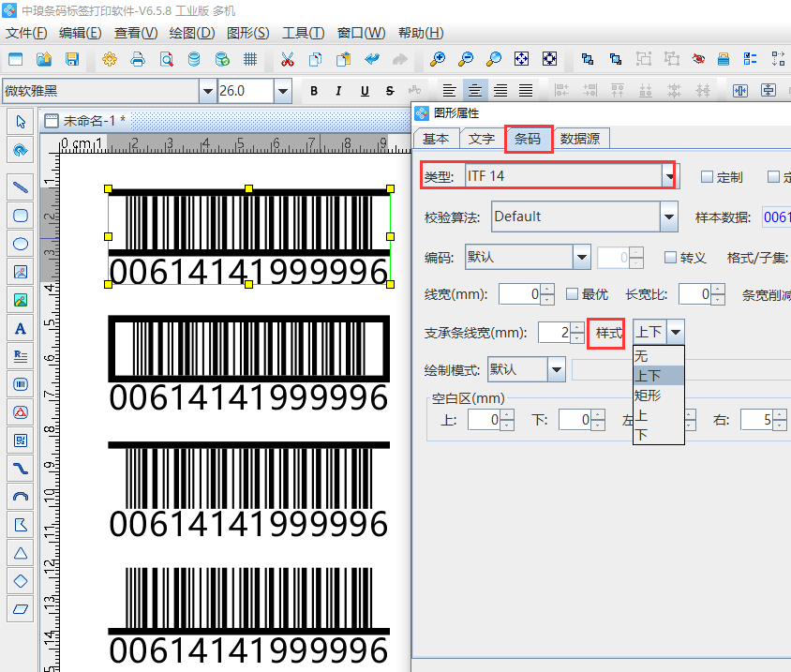Select the ellipse tool
This screenshot has width=791, height=672.
21,245
